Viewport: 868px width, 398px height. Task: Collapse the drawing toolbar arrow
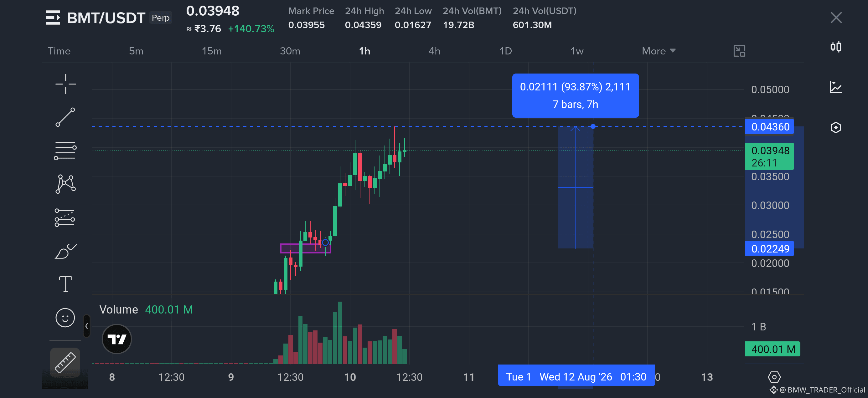pyautogui.click(x=87, y=326)
